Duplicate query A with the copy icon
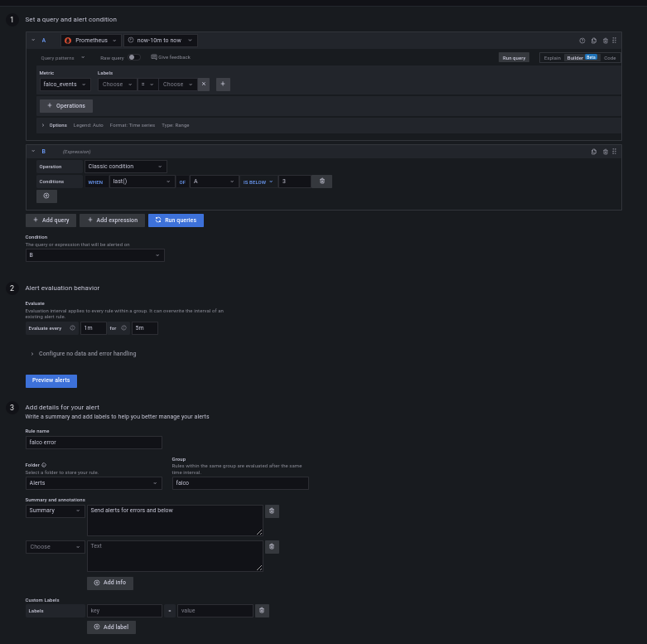The height and width of the screenshot is (644, 647). [x=594, y=40]
